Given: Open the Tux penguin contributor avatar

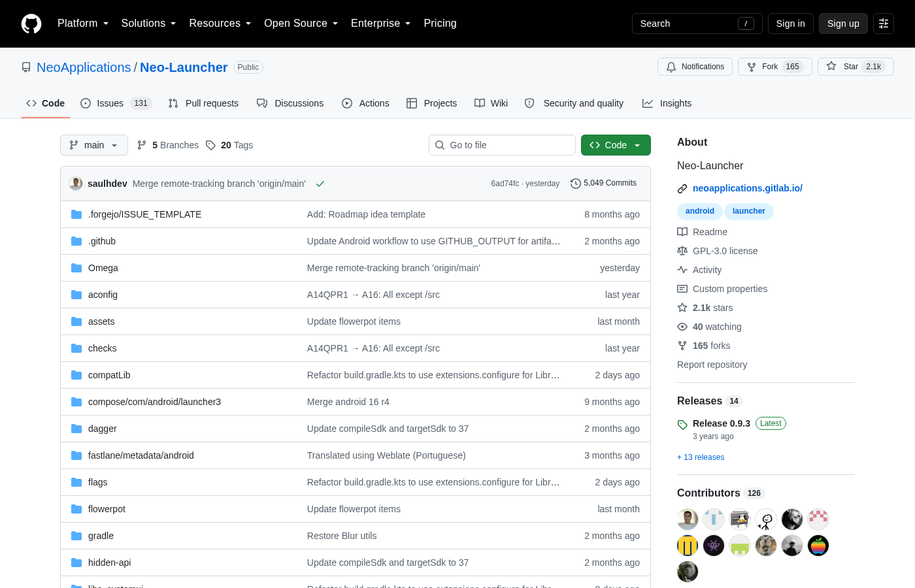Looking at the screenshot, I should [740, 519].
